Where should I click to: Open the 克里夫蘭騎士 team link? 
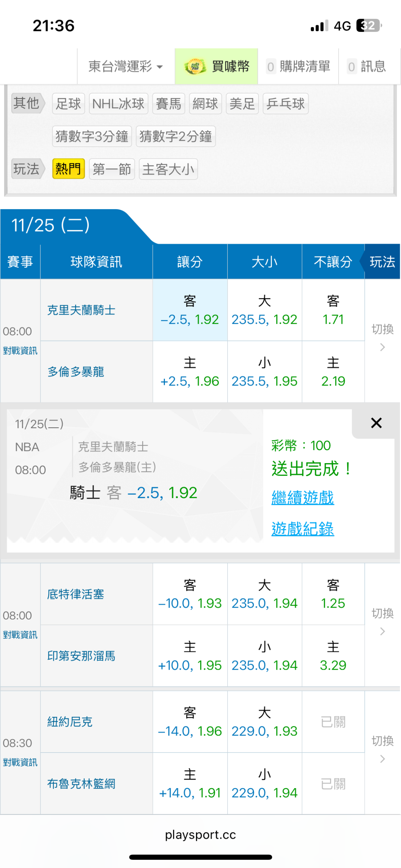tap(81, 310)
